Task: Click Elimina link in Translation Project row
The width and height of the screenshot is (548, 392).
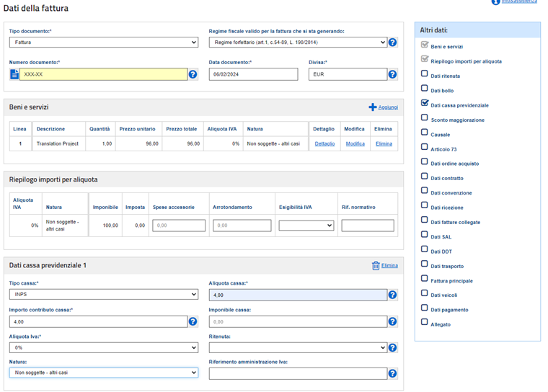Action: (x=384, y=143)
